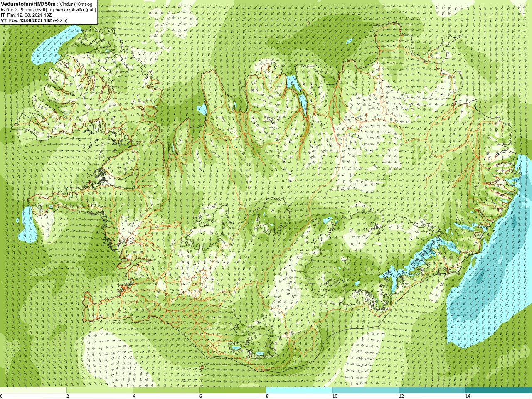The width and height of the screenshot is (532, 399).
Task: Click the legend tick label '6'
Action: coord(201,396)
